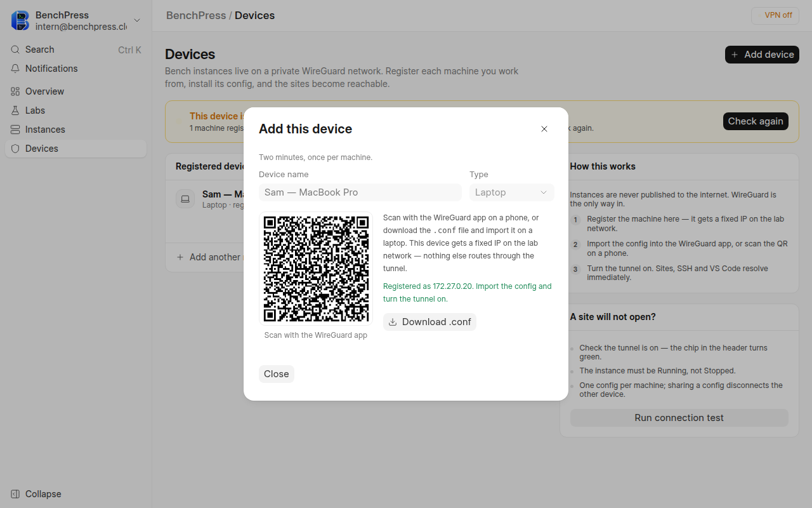Viewport: 812px width, 508px height.
Task: Click the Devices shield icon
Action: click(15, 149)
